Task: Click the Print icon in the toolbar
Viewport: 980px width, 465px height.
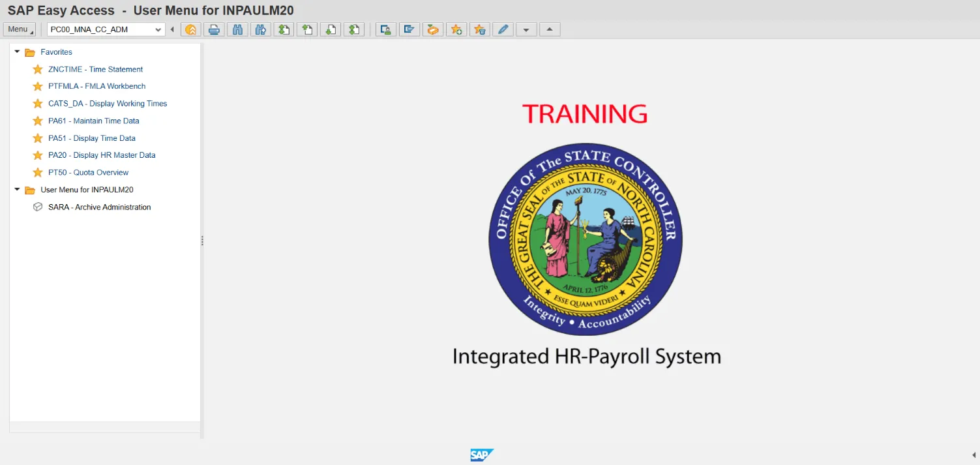Action: [214, 30]
